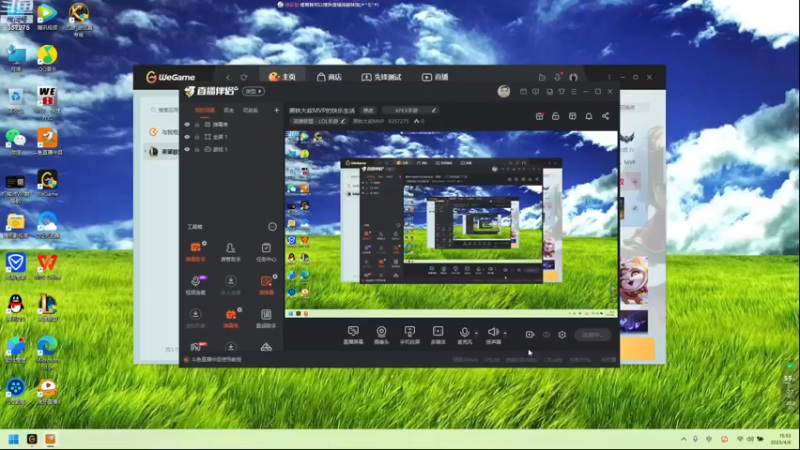Open the 房管助手 tool
This screenshot has width=800, height=450.
(231, 252)
